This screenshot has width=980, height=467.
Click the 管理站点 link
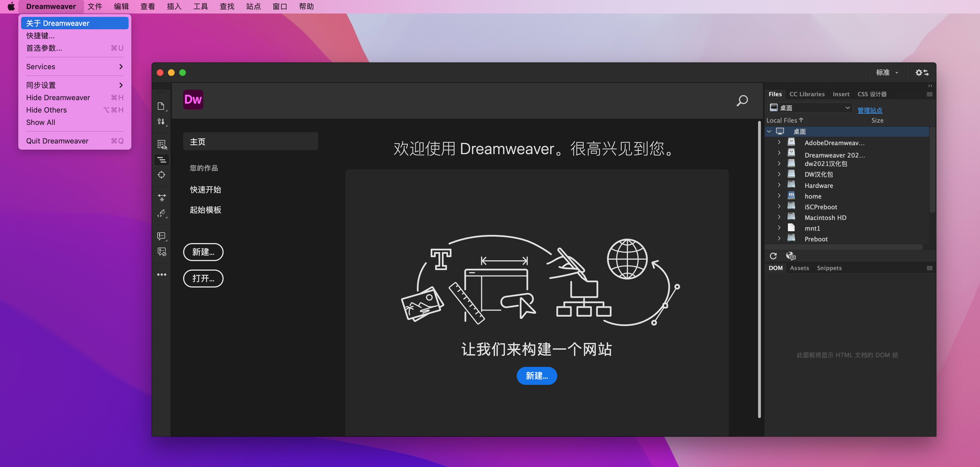[869, 110]
